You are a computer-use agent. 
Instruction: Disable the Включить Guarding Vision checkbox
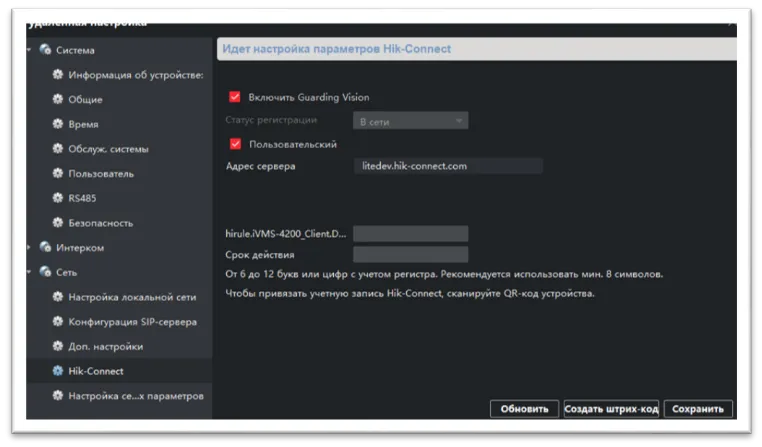click(x=235, y=97)
